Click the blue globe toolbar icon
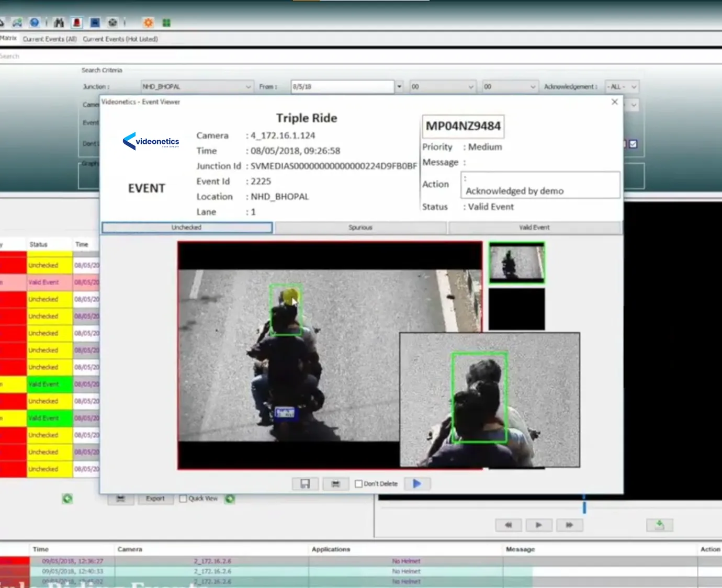Image resolution: width=722 pixels, height=588 pixels. [x=35, y=22]
